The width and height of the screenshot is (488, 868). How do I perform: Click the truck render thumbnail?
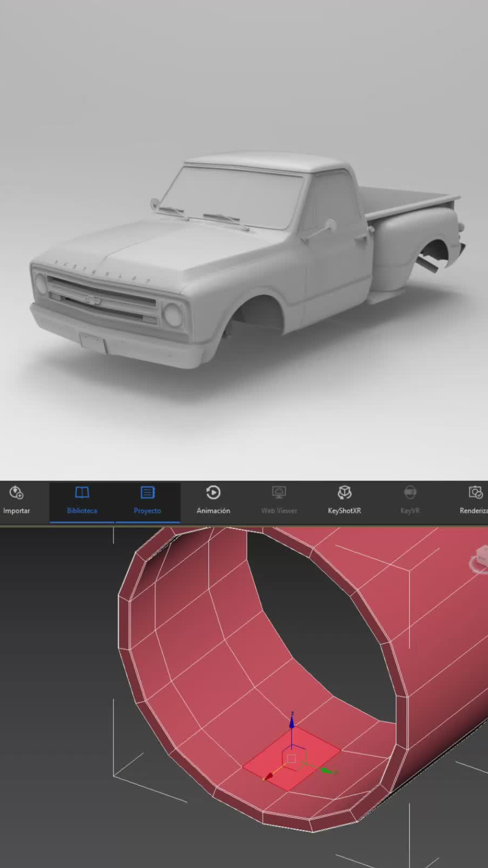click(244, 240)
